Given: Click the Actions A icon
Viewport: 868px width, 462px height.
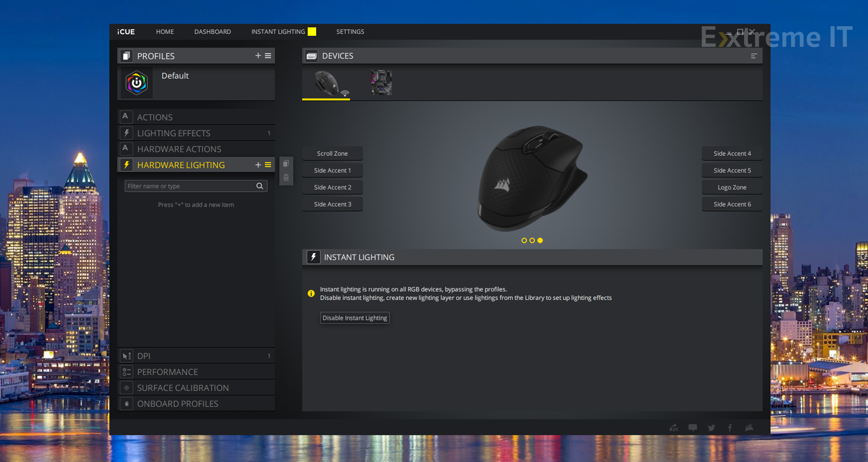Looking at the screenshot, I should pos(126,117).
